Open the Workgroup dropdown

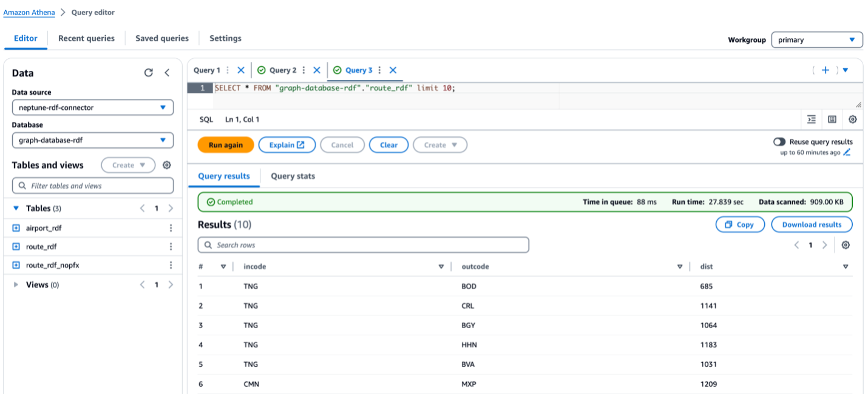(x=817, y=39)
